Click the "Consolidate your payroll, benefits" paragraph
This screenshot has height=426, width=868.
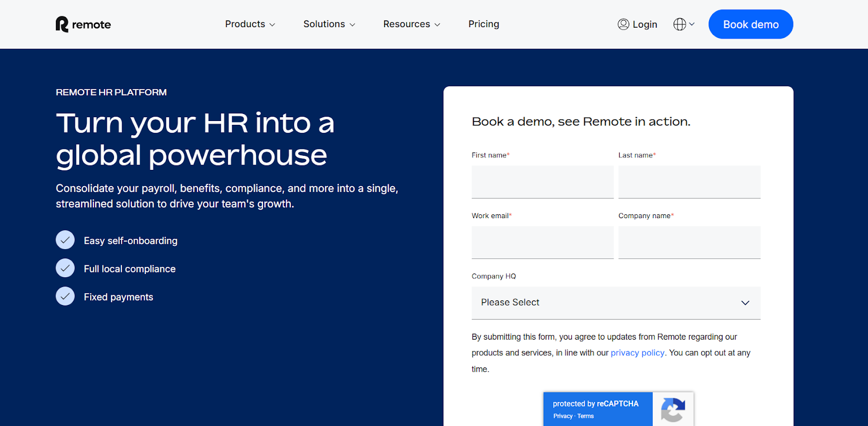(227, 196)
